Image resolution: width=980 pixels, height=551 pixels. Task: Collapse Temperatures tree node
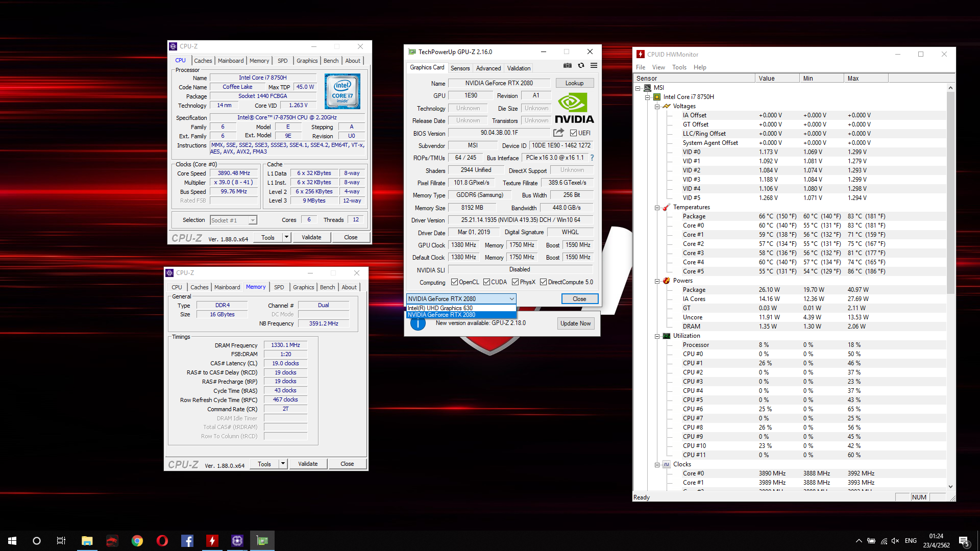point(657,207)
